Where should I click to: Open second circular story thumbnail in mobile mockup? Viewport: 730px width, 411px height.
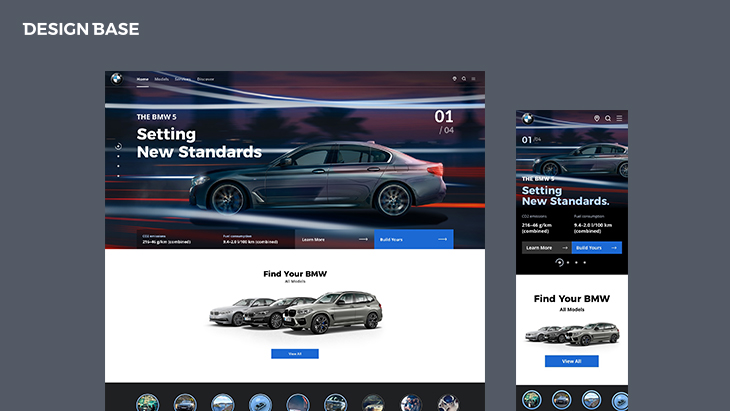click(561, 400)
